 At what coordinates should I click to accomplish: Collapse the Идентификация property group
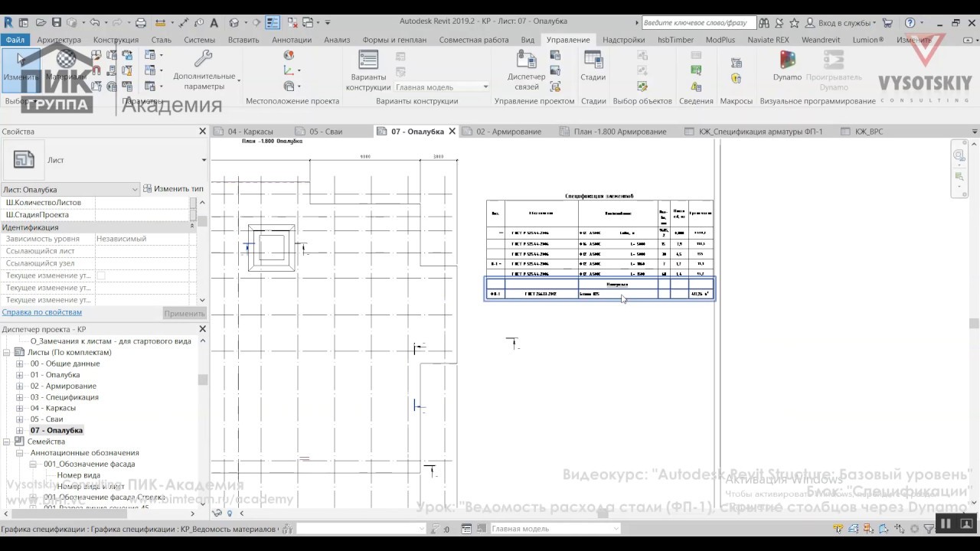pos(192,227)
